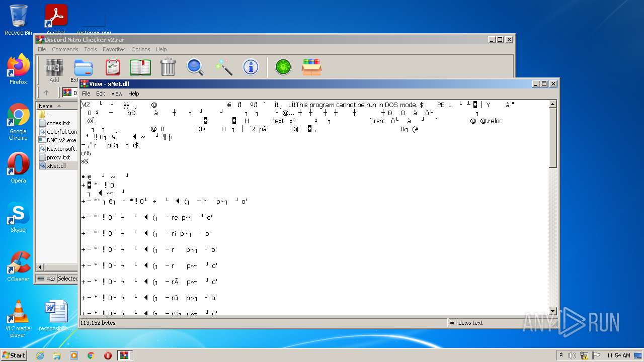The width and height of the screenshot is (644, 362).
Task: Click the volume speaker tray icon
Action: (x=572, y=355)
